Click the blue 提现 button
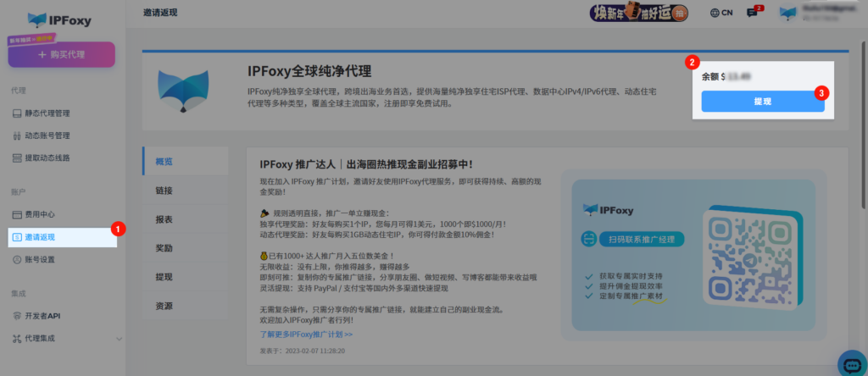 coord(762,101)
